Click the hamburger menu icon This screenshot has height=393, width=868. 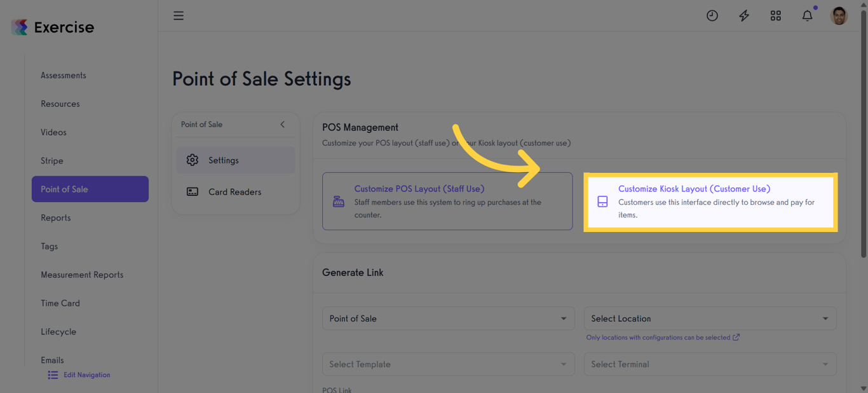(x=179, y=15)
